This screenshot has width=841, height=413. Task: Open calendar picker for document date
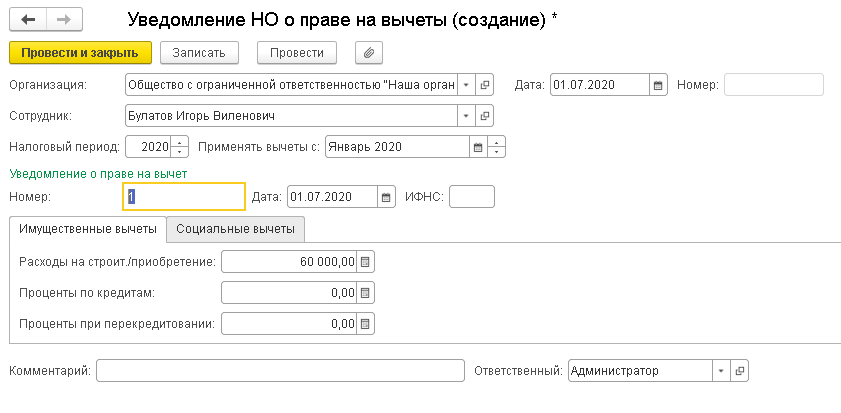658,85
